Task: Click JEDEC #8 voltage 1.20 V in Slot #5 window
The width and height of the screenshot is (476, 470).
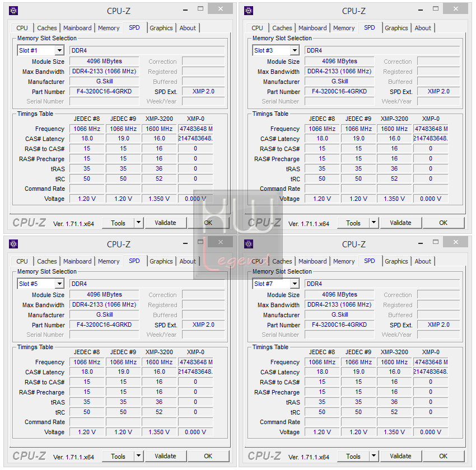Action: click(x=87, y=432)
